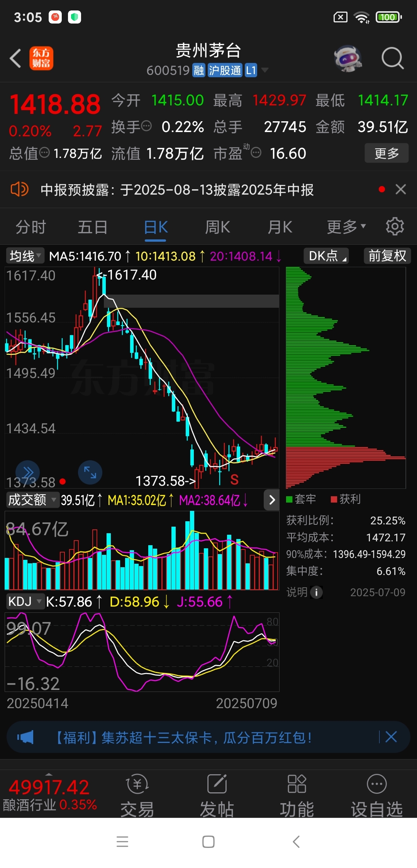Screen dimensions: 417x868
Task: Open the robot assistant avatar
Action: pos(348,59)
